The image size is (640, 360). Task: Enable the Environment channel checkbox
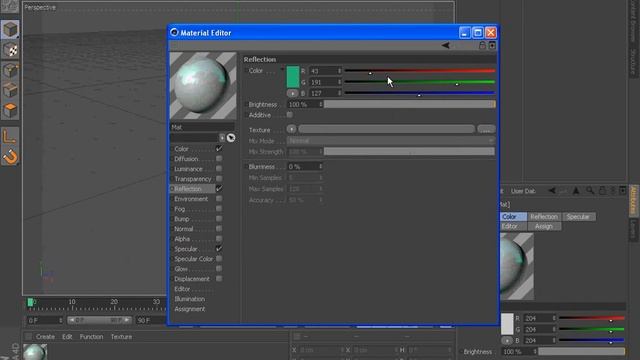219,199
